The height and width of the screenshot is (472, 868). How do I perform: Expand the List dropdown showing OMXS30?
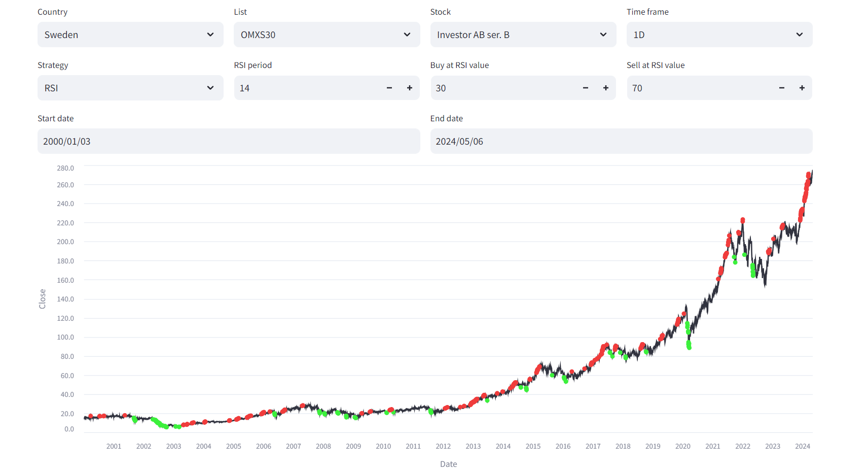pyautogui.click(x=327, y=35)
